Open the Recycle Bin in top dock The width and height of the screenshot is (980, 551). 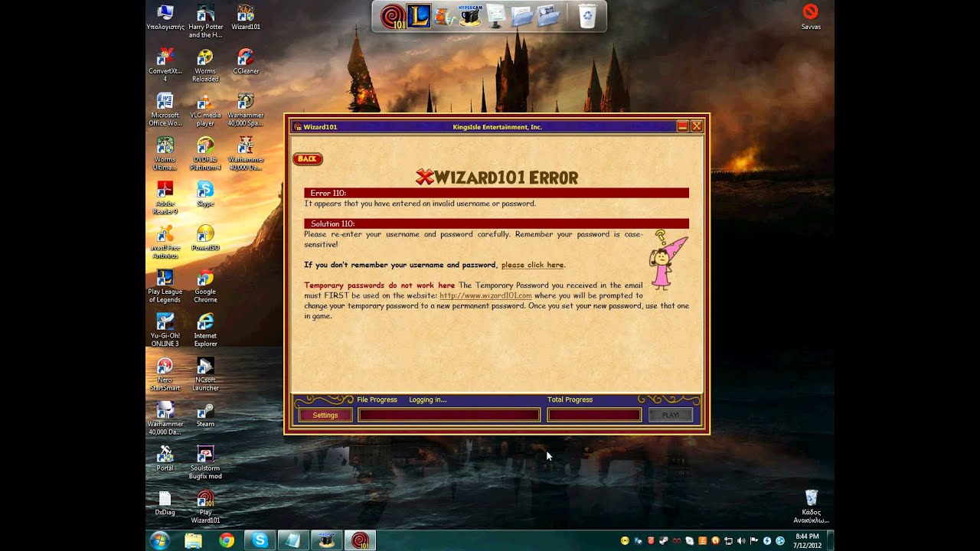click(587, 16)
